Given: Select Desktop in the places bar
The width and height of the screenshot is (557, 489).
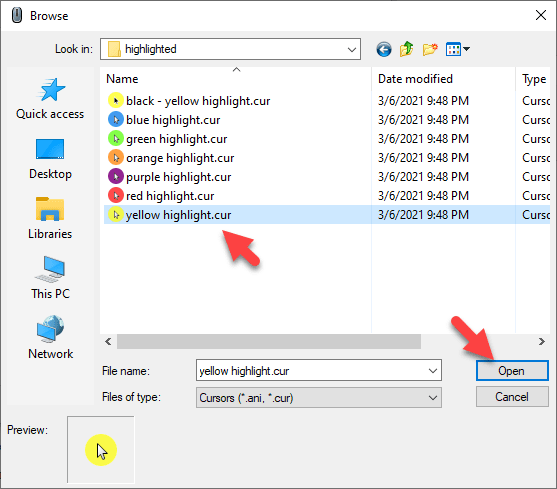Looking at the screenshot, I should pyautogui.click(x=50, y=159).
